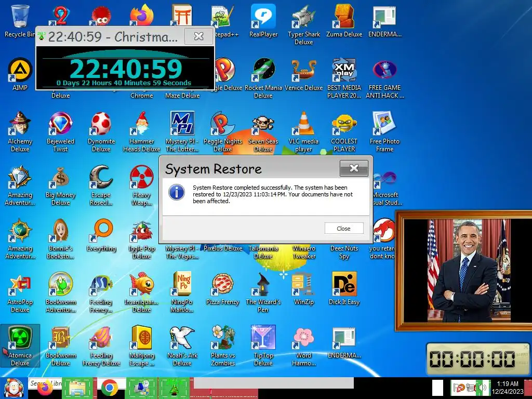Open Christmas tree taskbar item
The image size is (532, 399).
point(174,388)
